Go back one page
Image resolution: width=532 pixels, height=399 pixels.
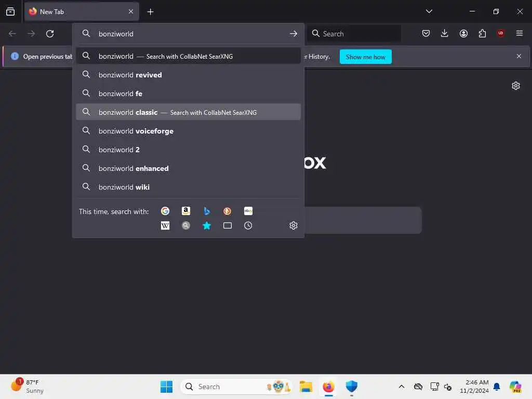12,34
